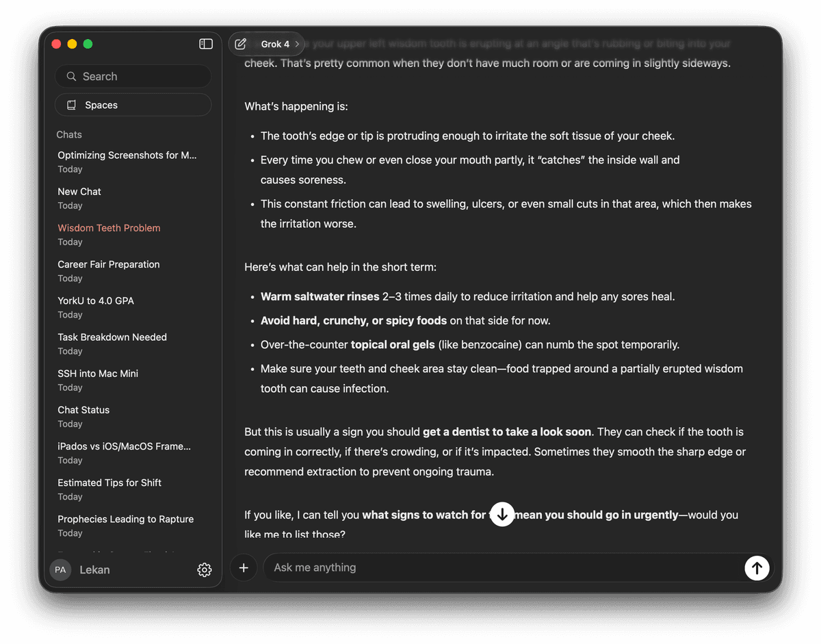The width and height of the screenshot is (821, 644).
Task: Start a new chat with compose icon
Action: click(241, 44)
